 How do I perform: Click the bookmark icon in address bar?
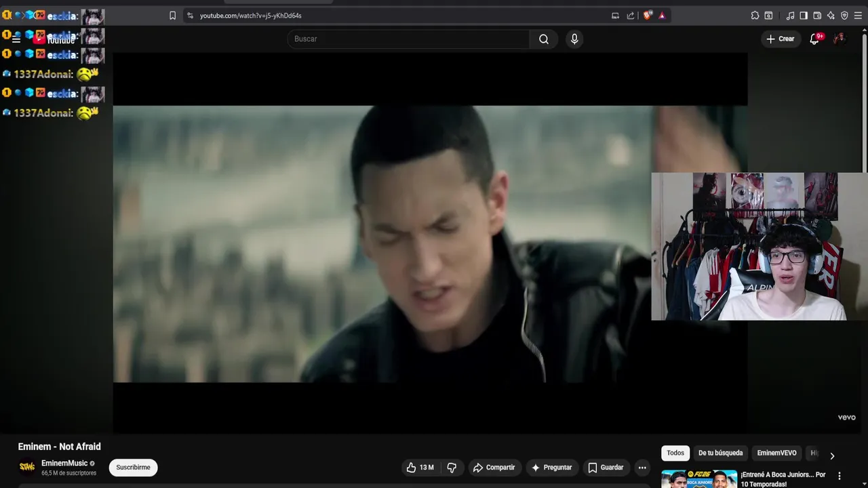coord(172,16)
